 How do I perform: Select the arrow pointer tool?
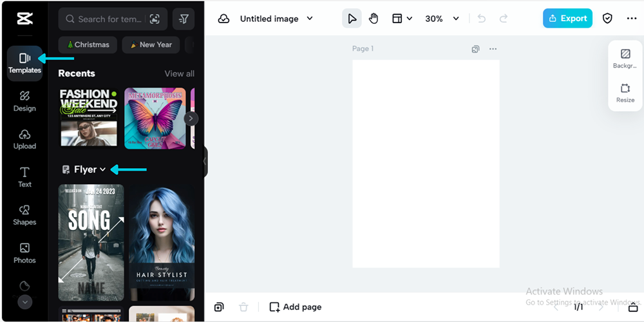pos(352,19)
